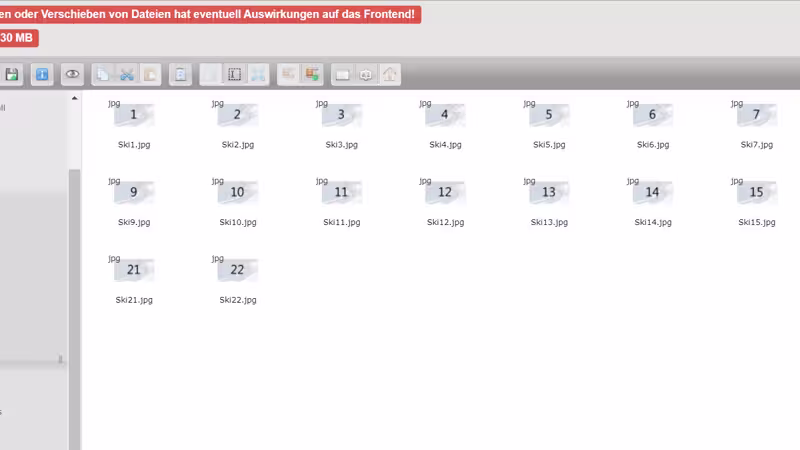This screenshot has height=450, width=800.
Task: Select the Ski7.jpg file thumbnail
Action: point(756,115)
